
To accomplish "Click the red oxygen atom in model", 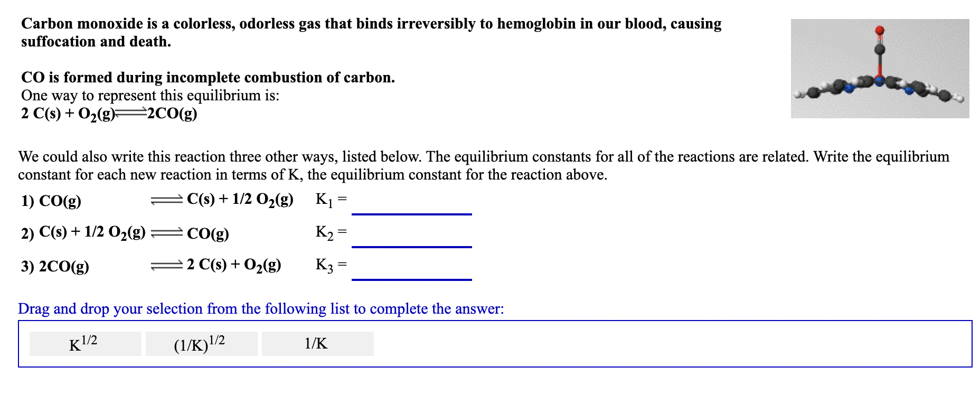I will click(x=879, y=31).
